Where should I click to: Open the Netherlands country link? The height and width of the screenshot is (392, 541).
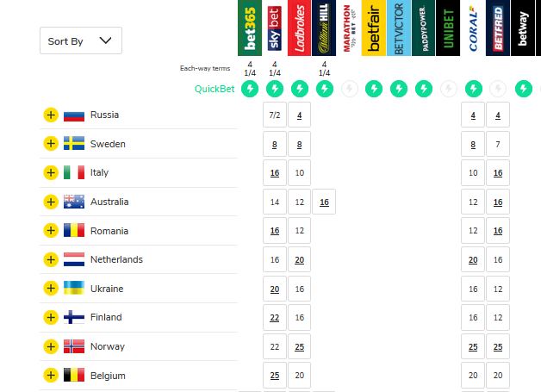click(x=116, y=259)
